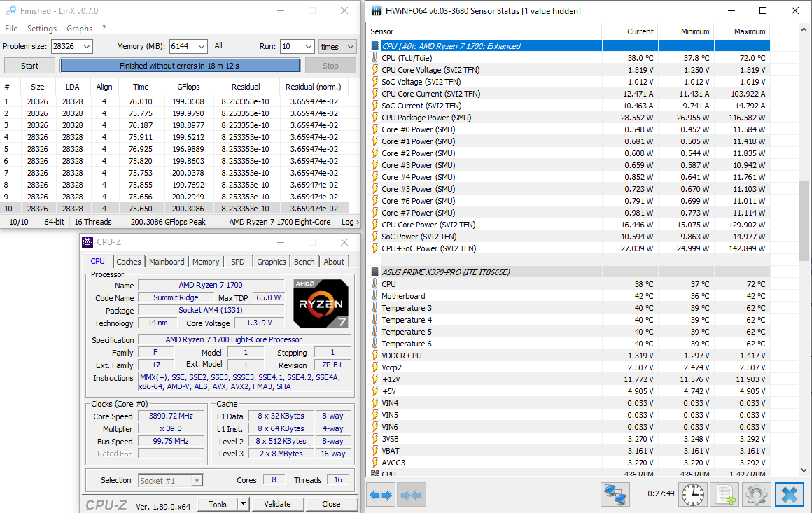The height and width of the screenshot is (513, 812).
Task: Open the ? help menu in LinX
Action: tap(104, 29)
